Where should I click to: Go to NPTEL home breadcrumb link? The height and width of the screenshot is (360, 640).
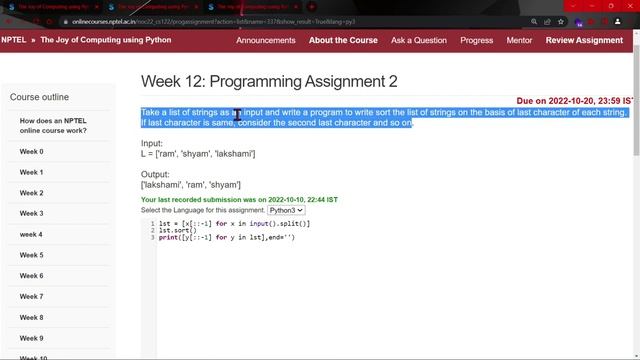13,40
